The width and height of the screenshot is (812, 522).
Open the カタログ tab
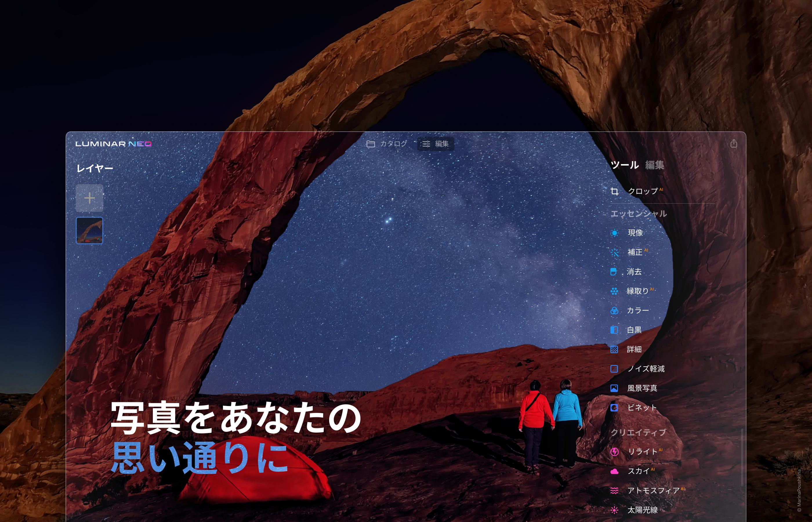pyautogui.click(x=387, y=144)
